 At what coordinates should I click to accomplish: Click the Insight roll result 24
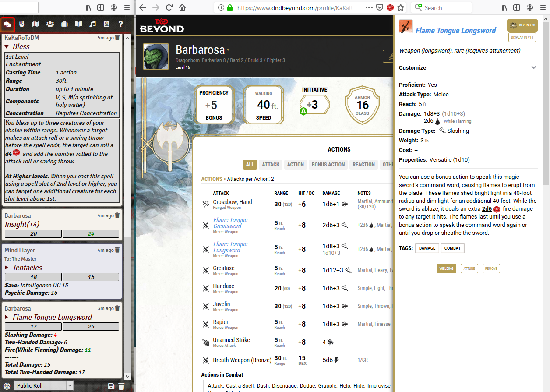click(x=91, y=234)
